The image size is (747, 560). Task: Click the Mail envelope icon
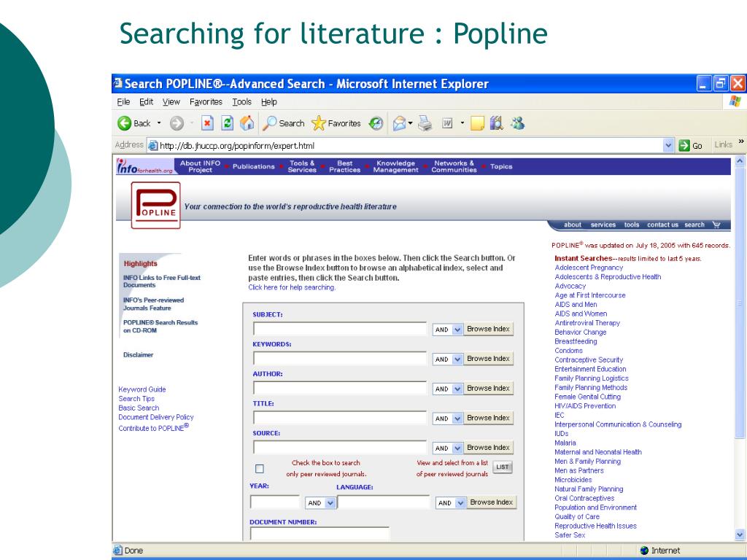coord(399,123)
